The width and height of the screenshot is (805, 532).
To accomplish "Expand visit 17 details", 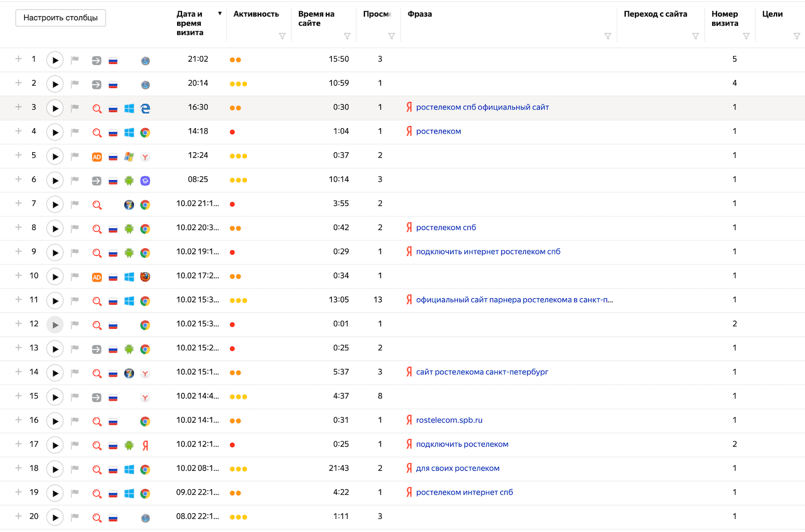I will [x=18, y=444].
